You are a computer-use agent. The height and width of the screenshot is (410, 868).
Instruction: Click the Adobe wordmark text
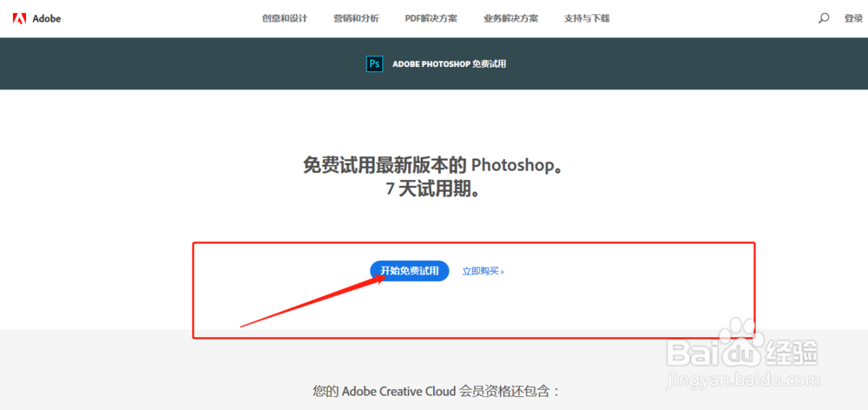tap(47, 18)
